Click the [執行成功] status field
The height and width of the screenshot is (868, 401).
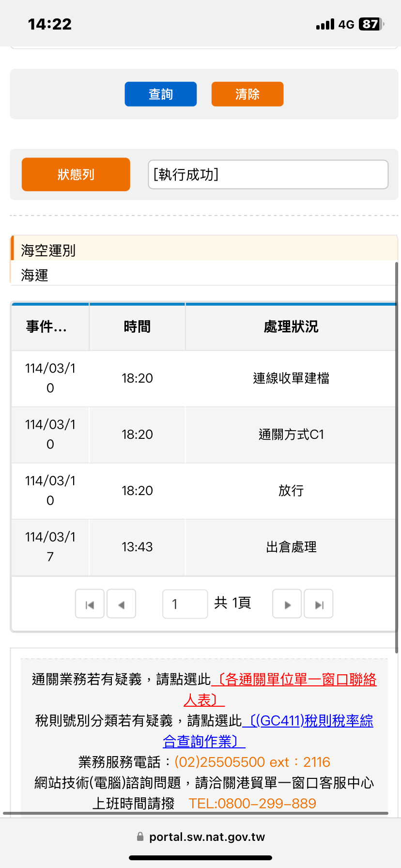(x=268, y=174)
